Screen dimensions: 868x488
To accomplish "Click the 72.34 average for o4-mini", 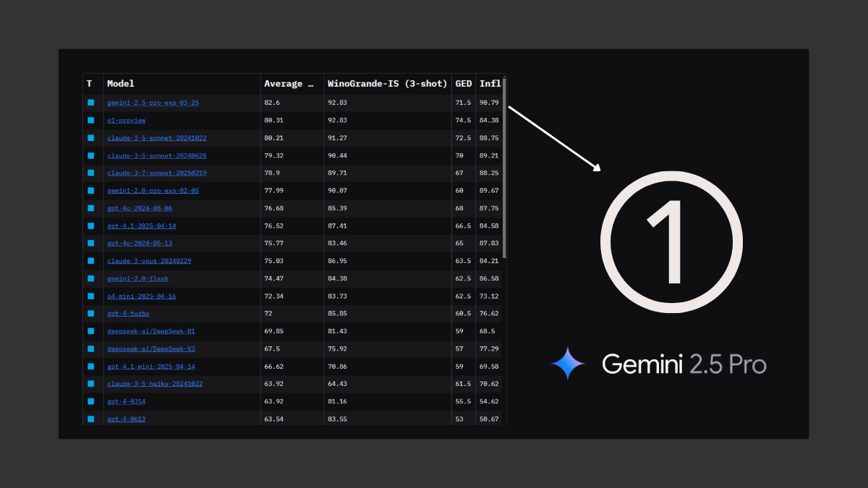I will coord(273,296).
